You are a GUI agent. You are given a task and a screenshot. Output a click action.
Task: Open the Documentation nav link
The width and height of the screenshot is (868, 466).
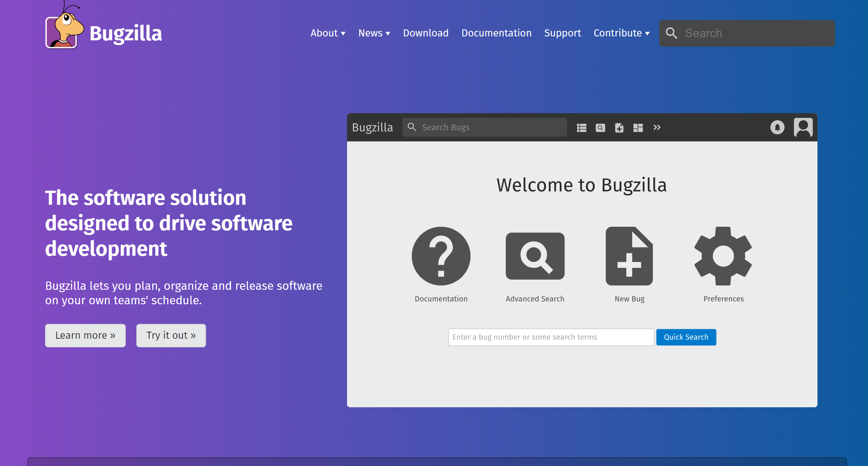coord(496,33)
